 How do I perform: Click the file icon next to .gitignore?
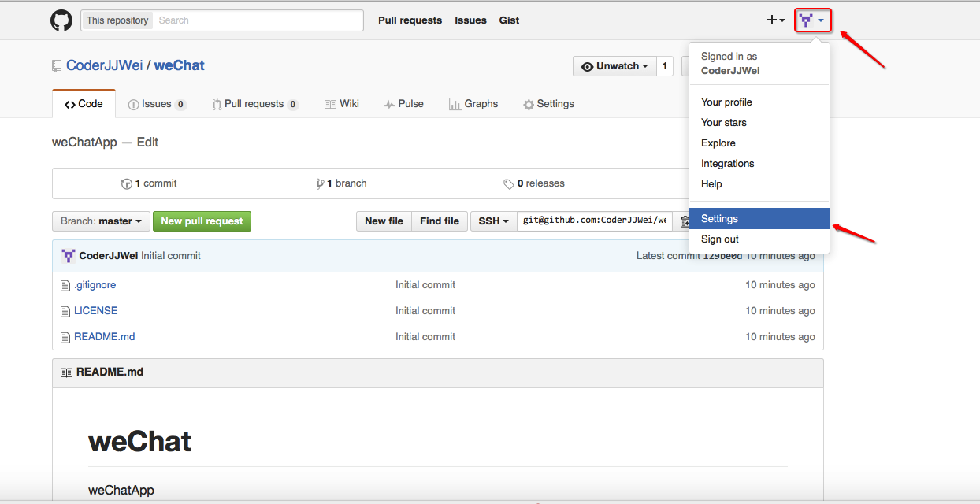click(x=65, y=285)
